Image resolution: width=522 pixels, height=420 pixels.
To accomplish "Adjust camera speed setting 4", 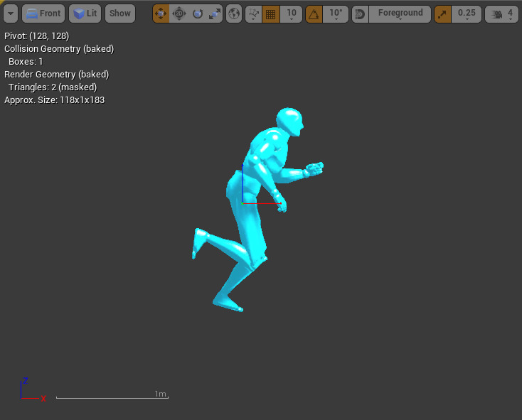I will click(501, 14).
